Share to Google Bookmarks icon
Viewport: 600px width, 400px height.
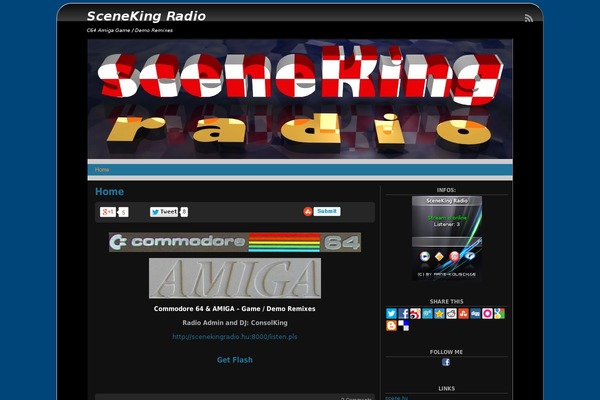pyautogui.click(x=499, y=313)
